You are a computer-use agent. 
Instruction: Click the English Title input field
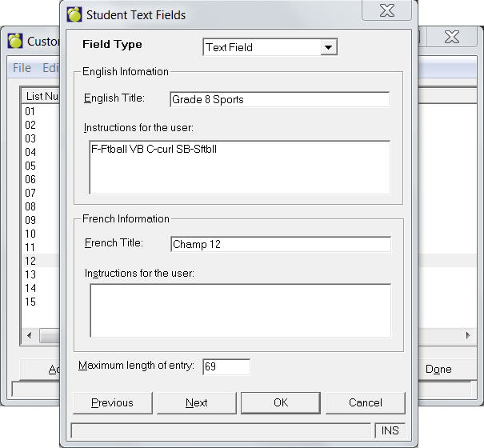pos(279,100)
